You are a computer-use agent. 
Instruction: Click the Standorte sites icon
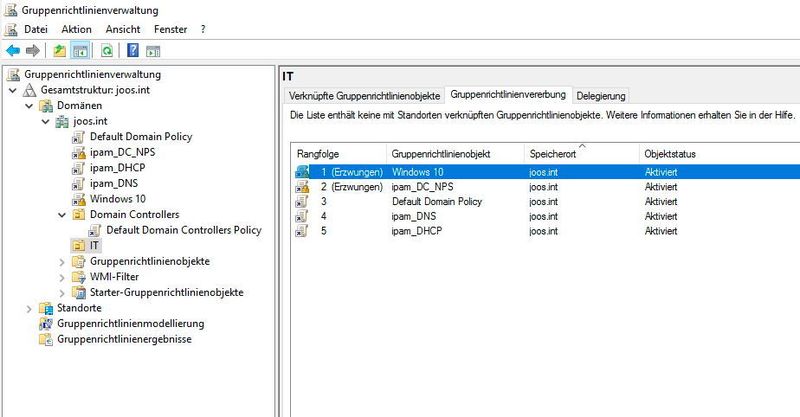(46, 308)
